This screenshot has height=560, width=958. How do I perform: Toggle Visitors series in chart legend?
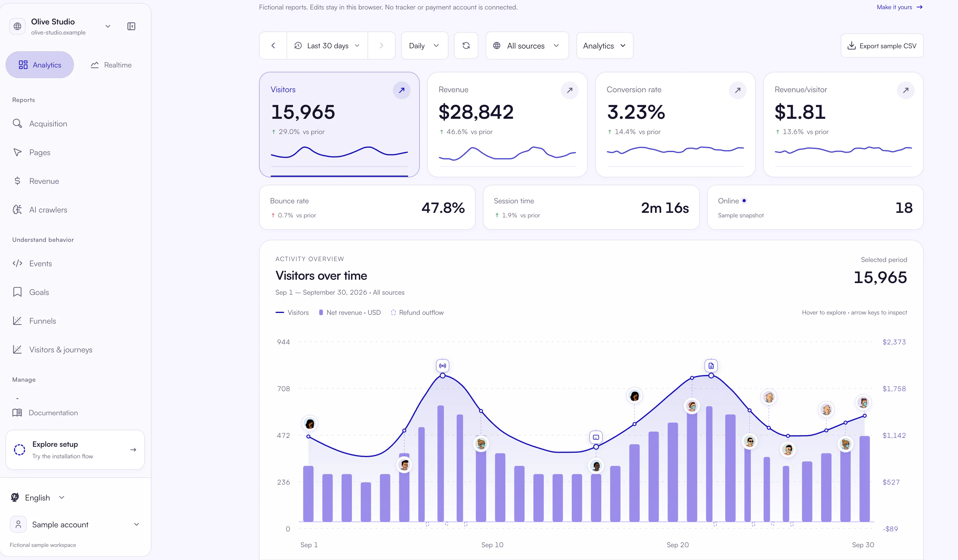292,313
